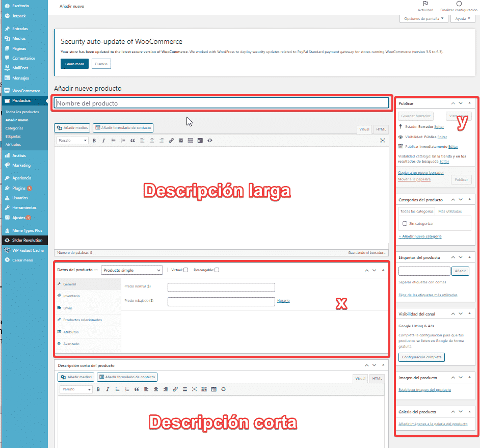Switch to the HTML editing tab
This screenshot has height=448, width=480.
[381, 129]
